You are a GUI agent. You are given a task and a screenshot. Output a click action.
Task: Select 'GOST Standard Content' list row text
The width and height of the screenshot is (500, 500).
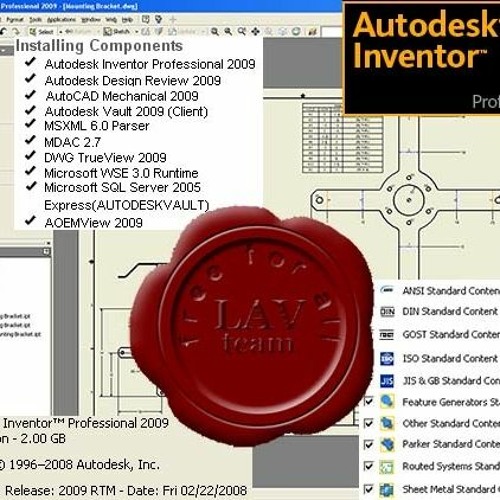point(451,334)
